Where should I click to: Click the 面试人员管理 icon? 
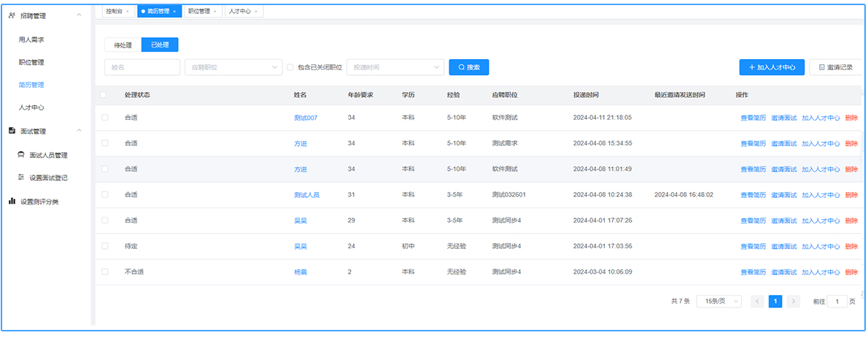click(x=21, y=155)
